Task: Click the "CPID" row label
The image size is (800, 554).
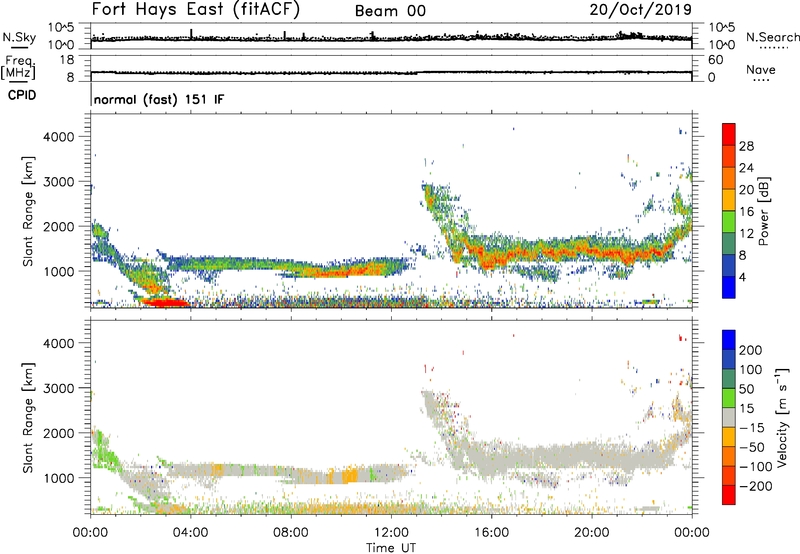Action: click(x=22, y=95)
